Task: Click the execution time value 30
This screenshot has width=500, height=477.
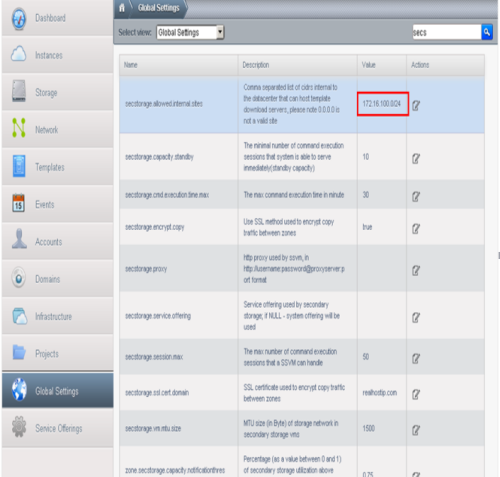Action: [x=366, y=195]
